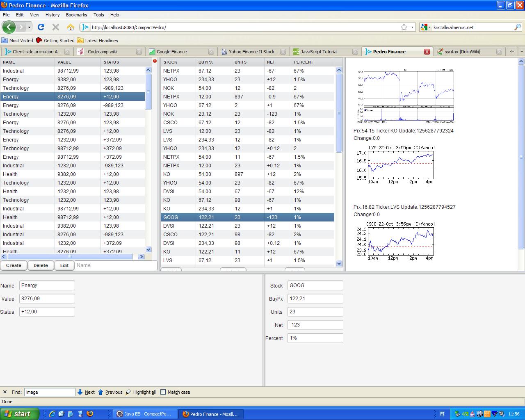
Task: Switch to the Google Finance tab
Action: pyautogui.click(x=171, y=52)
